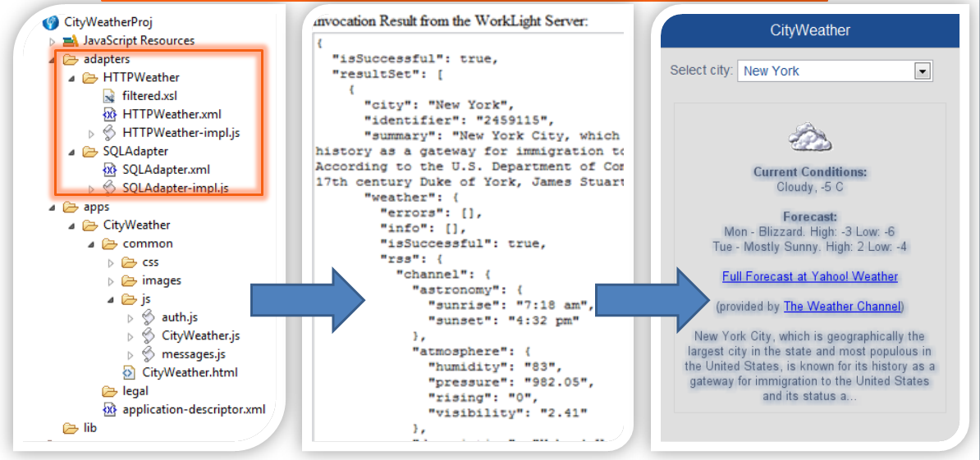Click the application-descriptor.xml file icon
This screenshot has height=460, width=980.
click(109, 409)
